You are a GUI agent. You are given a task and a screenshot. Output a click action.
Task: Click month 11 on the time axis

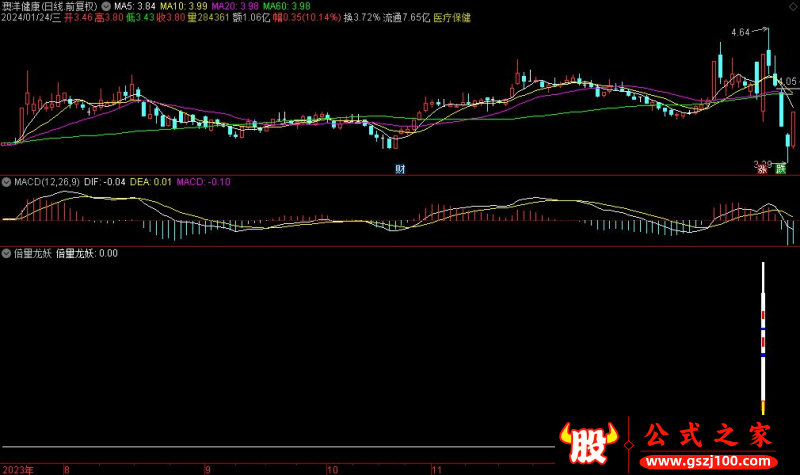pos(436,470)
